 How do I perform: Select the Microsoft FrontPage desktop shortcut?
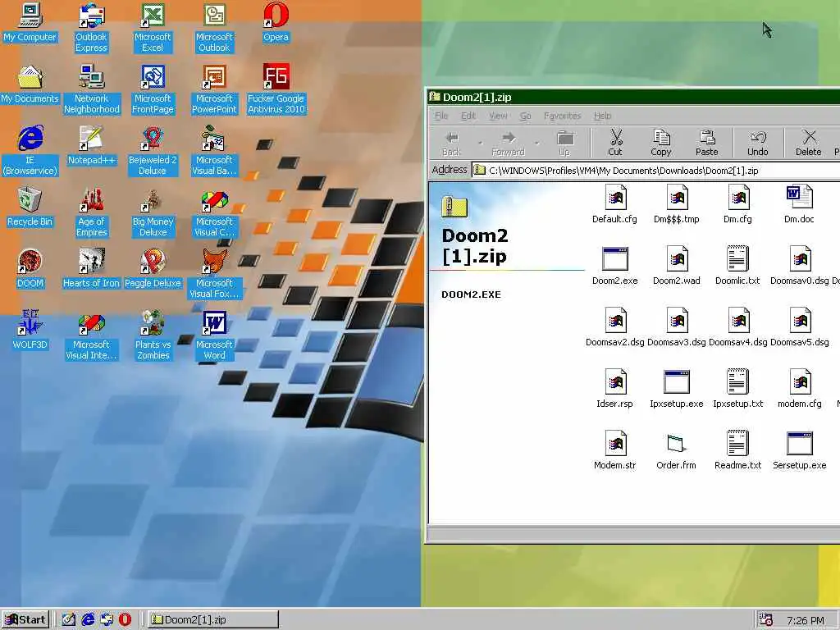coord(153,89)
